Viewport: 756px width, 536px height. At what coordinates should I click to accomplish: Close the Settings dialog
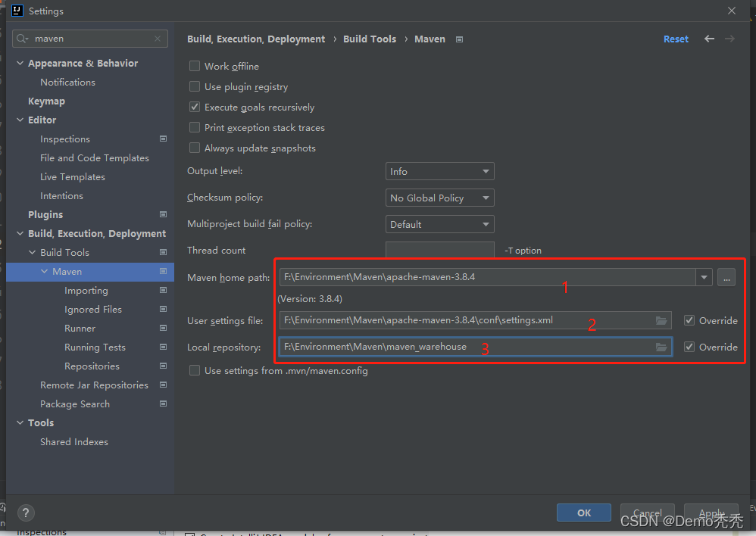coord(732,11)
